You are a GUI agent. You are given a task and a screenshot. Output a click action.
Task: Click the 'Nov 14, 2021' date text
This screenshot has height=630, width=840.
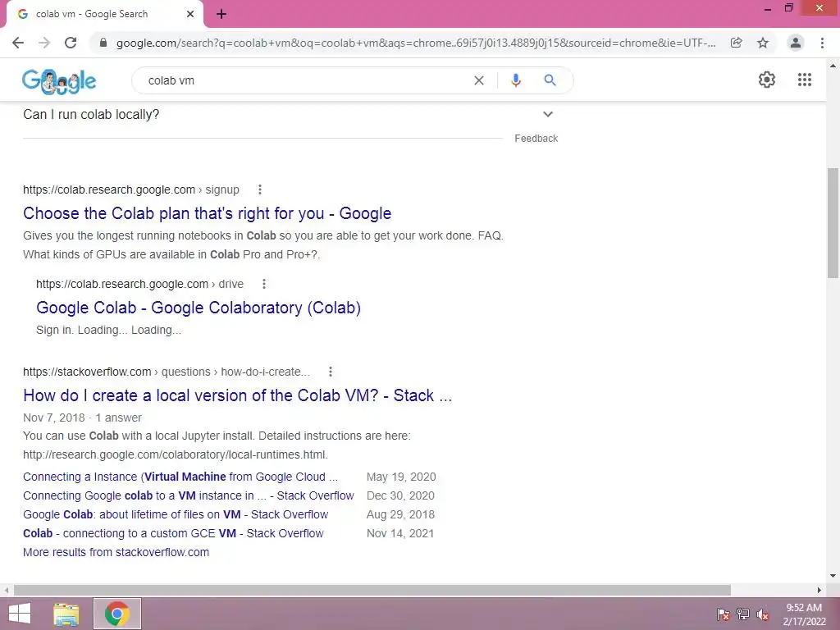(x=400, y=533)
